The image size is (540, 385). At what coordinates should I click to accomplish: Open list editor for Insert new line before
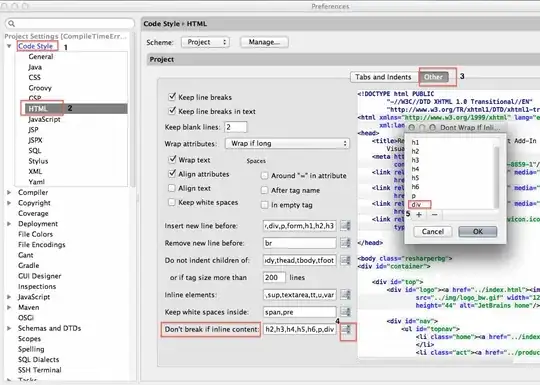coord(345,226)
